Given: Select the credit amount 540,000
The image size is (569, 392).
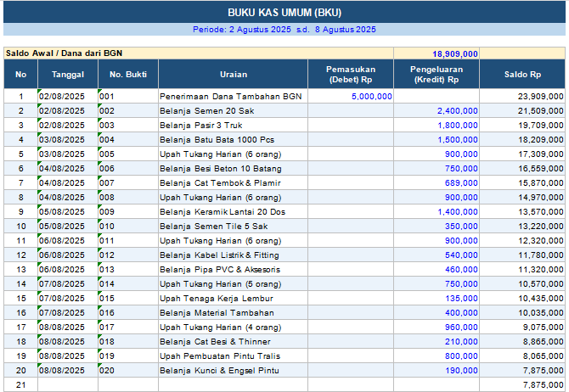Looking at the screenshot, I should tap(437, 255).
